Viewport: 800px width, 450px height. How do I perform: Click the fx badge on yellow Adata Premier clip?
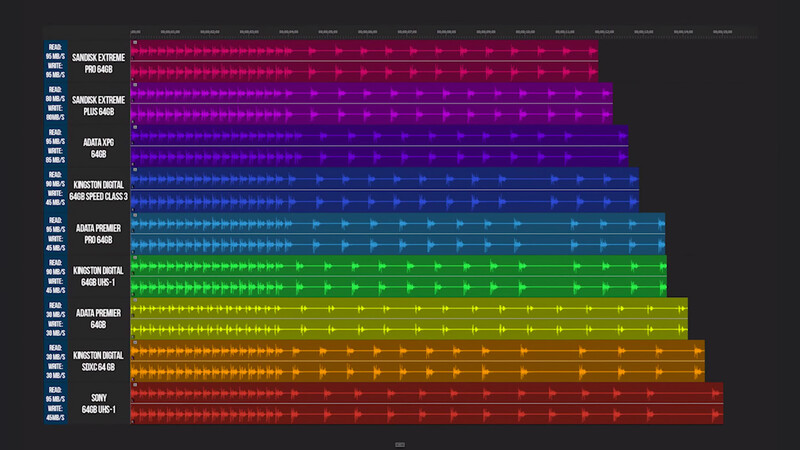tap(135, 300)
